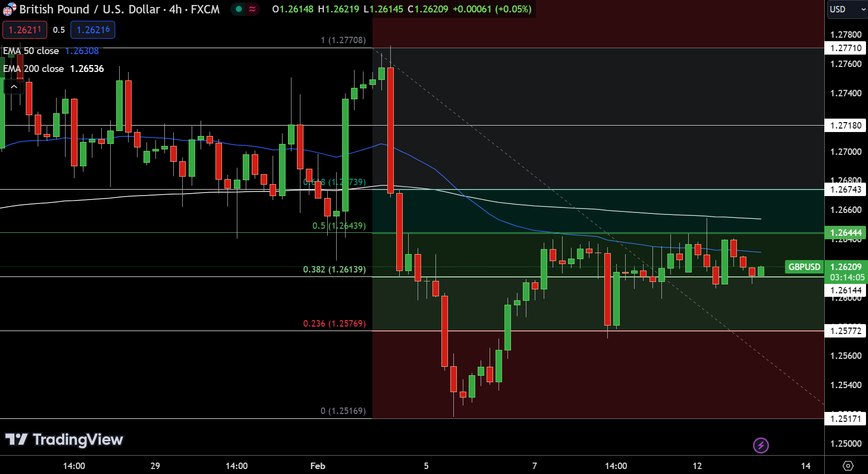This screenshot has height=474, width=868.
Task: Click the spread value 0.5
Action: [59, 30]
